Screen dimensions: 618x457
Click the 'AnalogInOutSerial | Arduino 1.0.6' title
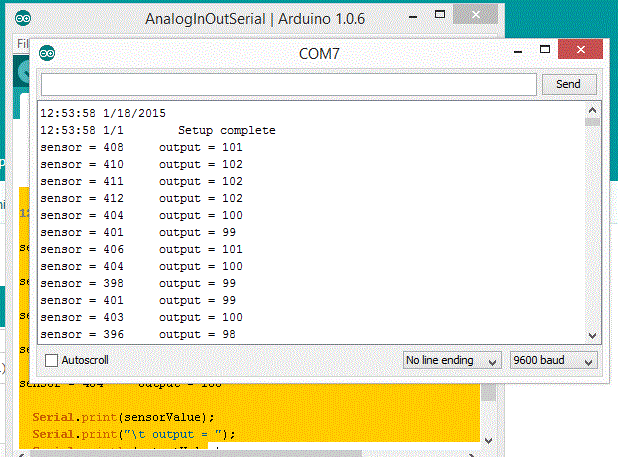point(255,19)
